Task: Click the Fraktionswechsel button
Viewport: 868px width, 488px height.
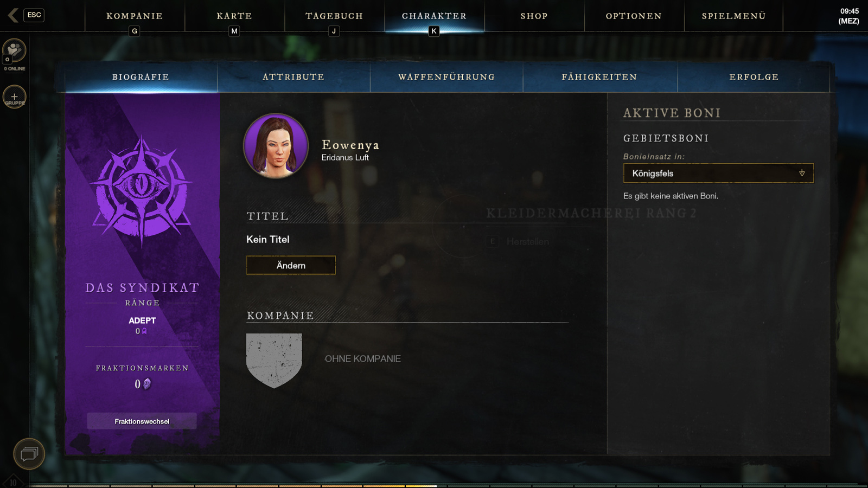Action: [142, 421]
